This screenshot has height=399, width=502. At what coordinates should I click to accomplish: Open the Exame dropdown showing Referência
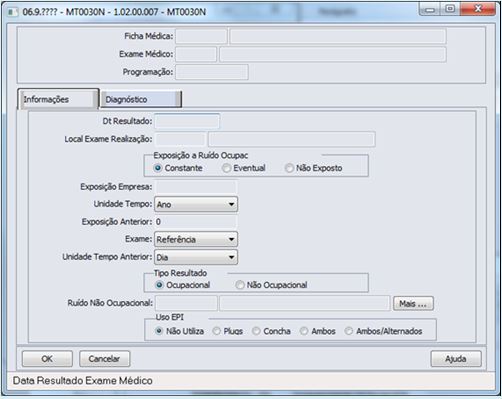click(x=196, y=239)
